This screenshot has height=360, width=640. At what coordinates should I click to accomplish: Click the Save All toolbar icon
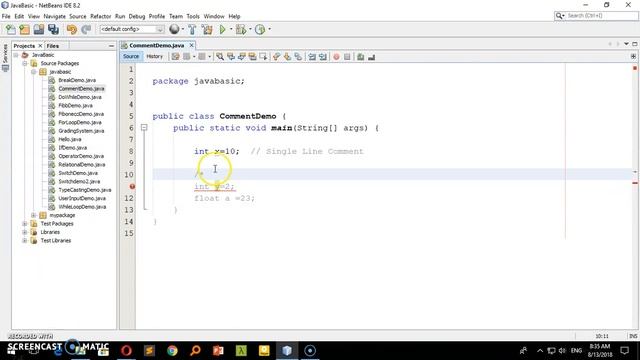coord(53,29)
